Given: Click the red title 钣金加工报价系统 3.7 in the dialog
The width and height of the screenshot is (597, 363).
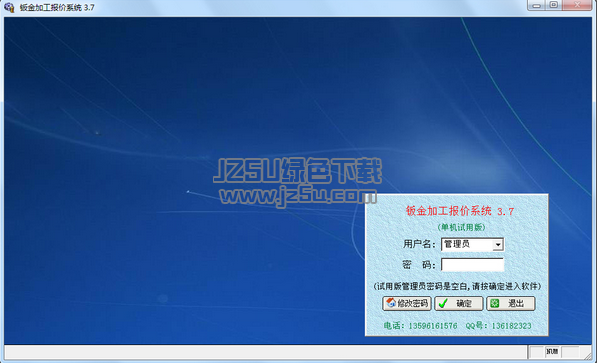Looking at the screenshot, I should (460, 211).
